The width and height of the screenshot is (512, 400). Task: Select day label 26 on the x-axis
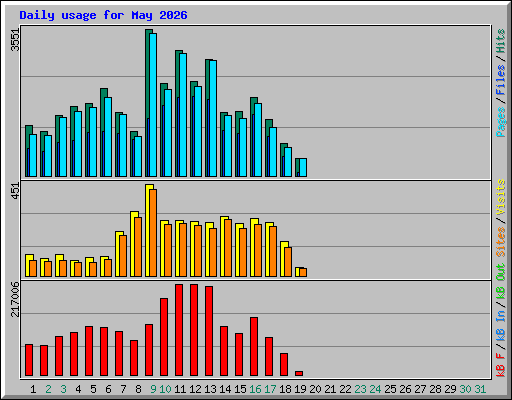coord(405,389)
